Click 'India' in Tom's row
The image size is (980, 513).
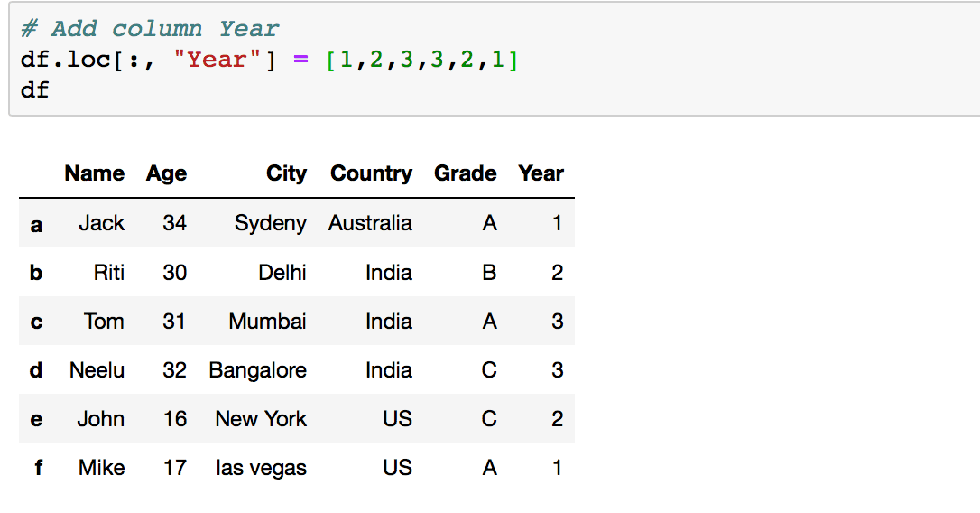click(389, 322)
